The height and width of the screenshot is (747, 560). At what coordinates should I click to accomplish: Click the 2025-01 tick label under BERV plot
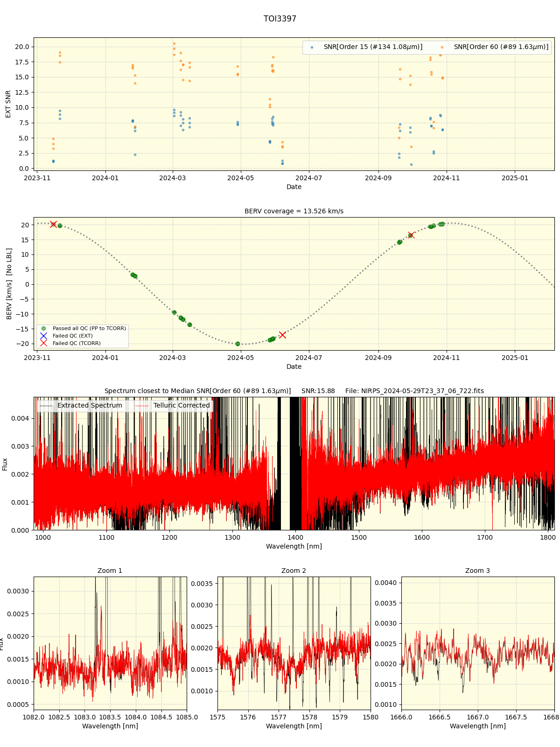[515, 358]
